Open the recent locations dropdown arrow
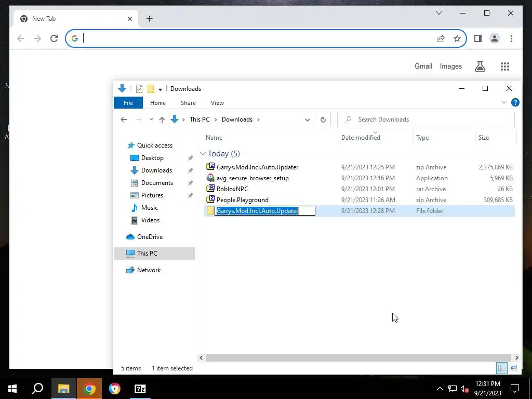 point(151,119)
